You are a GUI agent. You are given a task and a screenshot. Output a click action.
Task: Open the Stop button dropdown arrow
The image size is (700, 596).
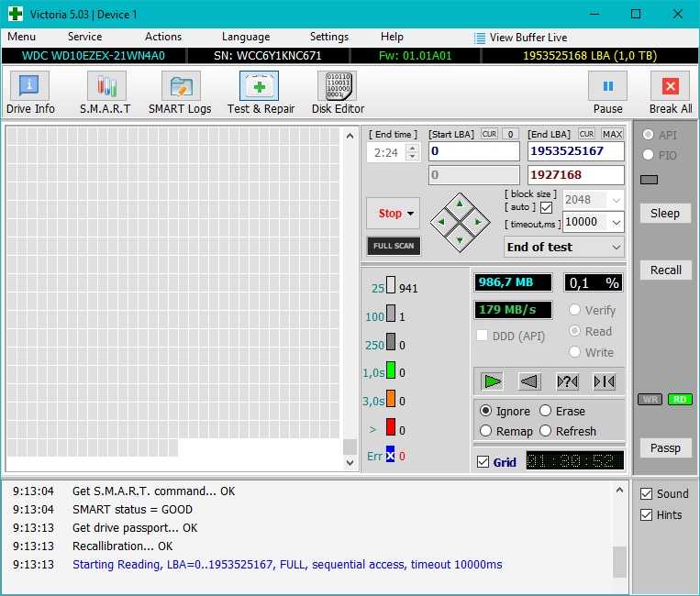(x=410, y=214)
